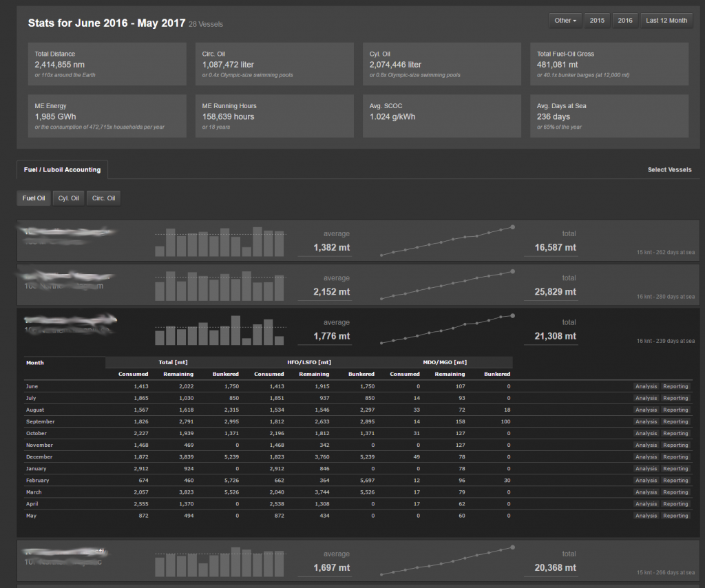The width and height of the screenshot is (705, 588).
Task: Open Analysis for December
Action: 646,456
